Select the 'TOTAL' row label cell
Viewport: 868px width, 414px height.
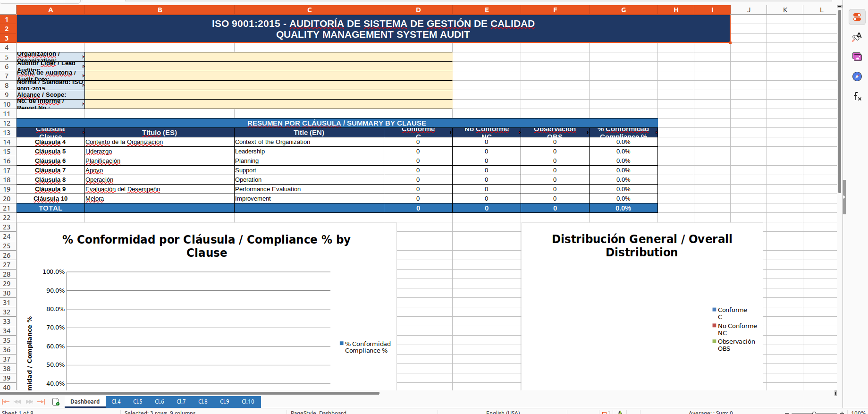[x=51, y=208]
